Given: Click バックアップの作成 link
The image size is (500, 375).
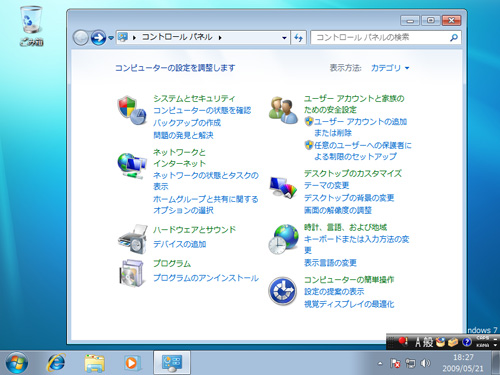Looking at the screenshot, I should point(187,123).
